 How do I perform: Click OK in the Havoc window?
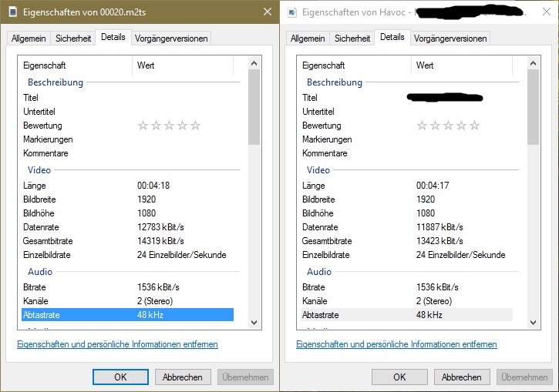[x=399, y=377]
